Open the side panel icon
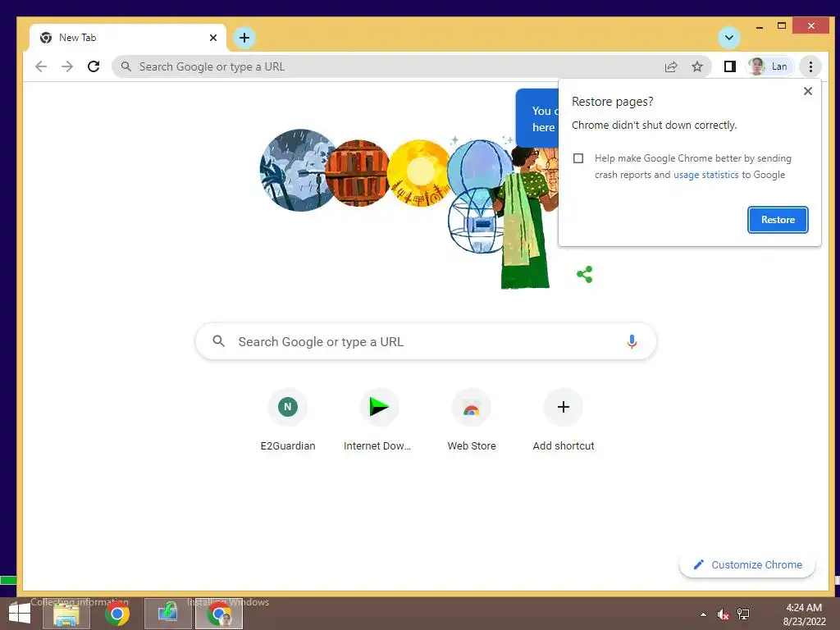The width and height of the screenshot is (840, 630). coord(729,66)
